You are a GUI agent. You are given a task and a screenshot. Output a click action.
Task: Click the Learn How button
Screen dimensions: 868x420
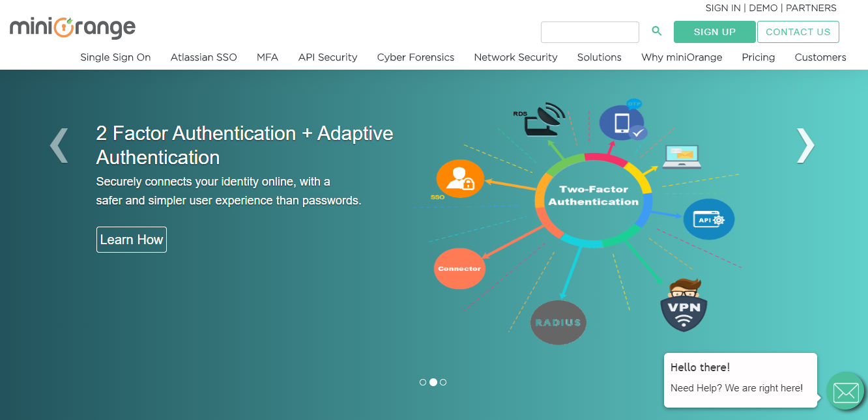coord(132,240)
